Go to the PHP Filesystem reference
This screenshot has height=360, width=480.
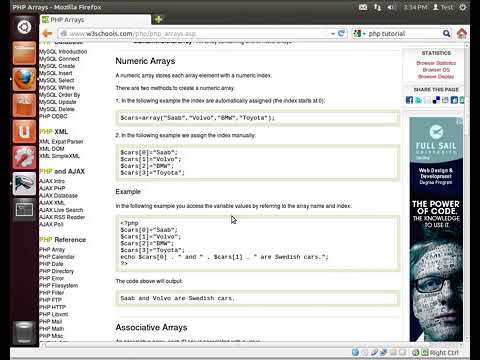tap(59, 286)
